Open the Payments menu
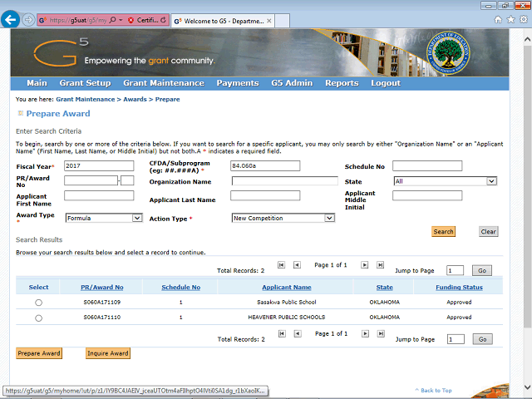Screen dimensions: 532x399 tap(238, 83)
